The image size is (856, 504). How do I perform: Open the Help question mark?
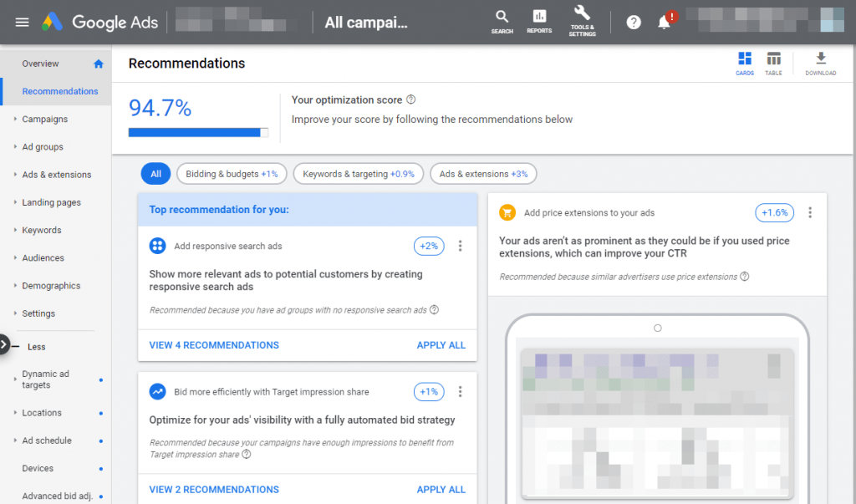634,23
